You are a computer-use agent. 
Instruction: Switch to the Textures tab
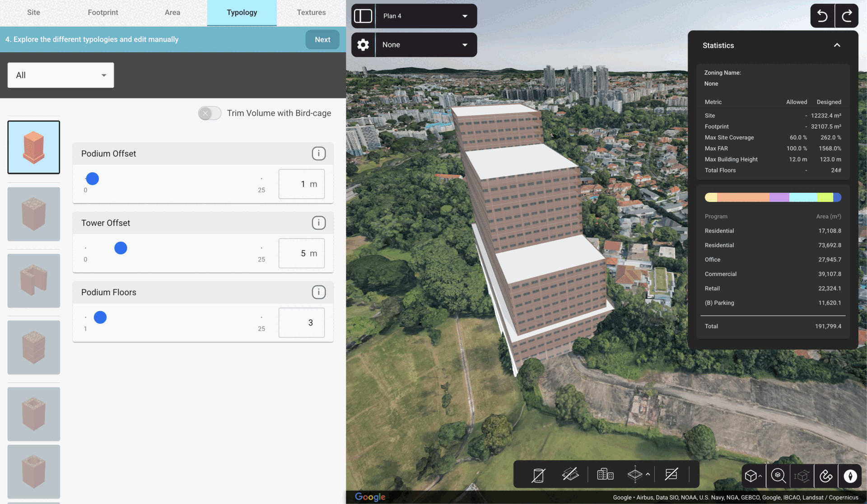tap(311, 13)
